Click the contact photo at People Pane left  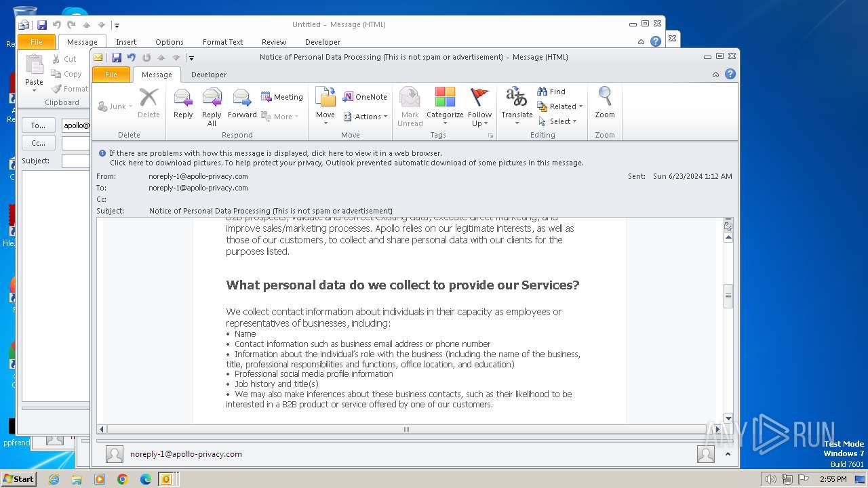[115, 454]
